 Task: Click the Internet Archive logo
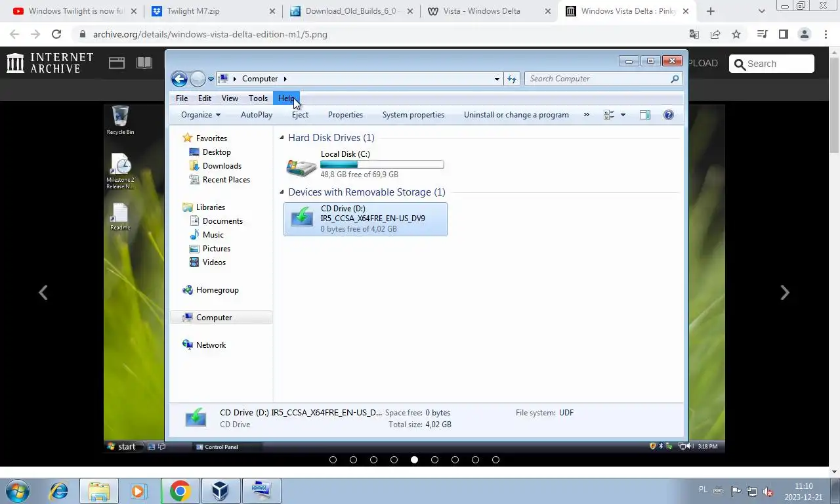(50, 63)
